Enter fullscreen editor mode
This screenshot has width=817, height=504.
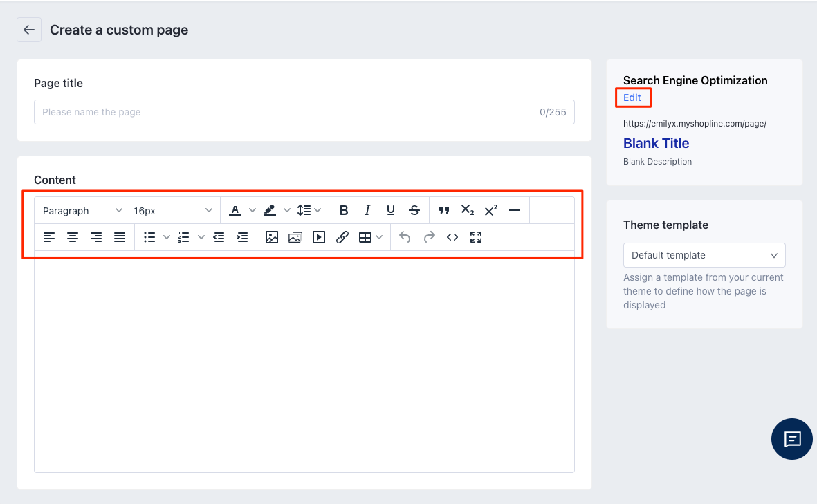(x=476, y=237)
